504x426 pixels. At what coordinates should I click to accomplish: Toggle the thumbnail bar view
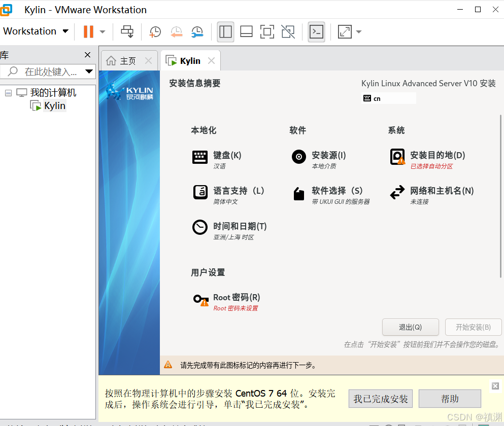[x=246, y=31]
